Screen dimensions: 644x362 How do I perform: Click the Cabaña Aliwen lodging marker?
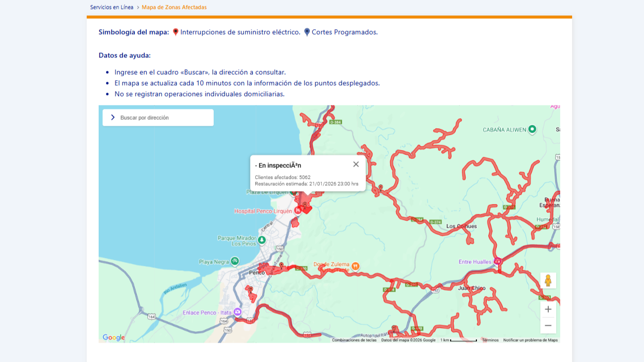[x=532, y=129]
